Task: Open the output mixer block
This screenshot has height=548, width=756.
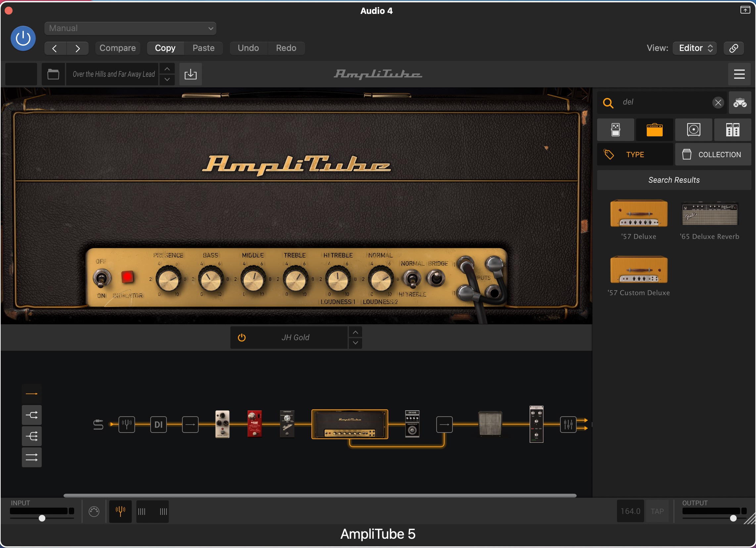Action: pyautogui.click(x=568, y=425)
